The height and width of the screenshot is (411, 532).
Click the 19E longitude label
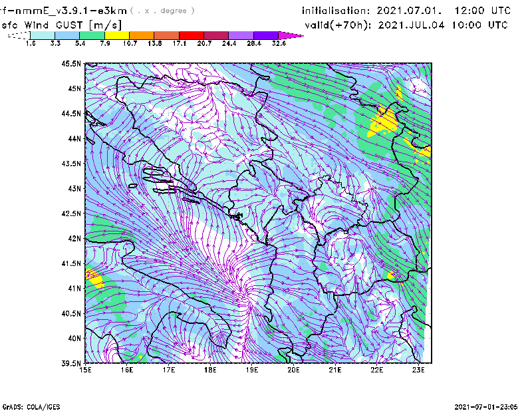252,370
